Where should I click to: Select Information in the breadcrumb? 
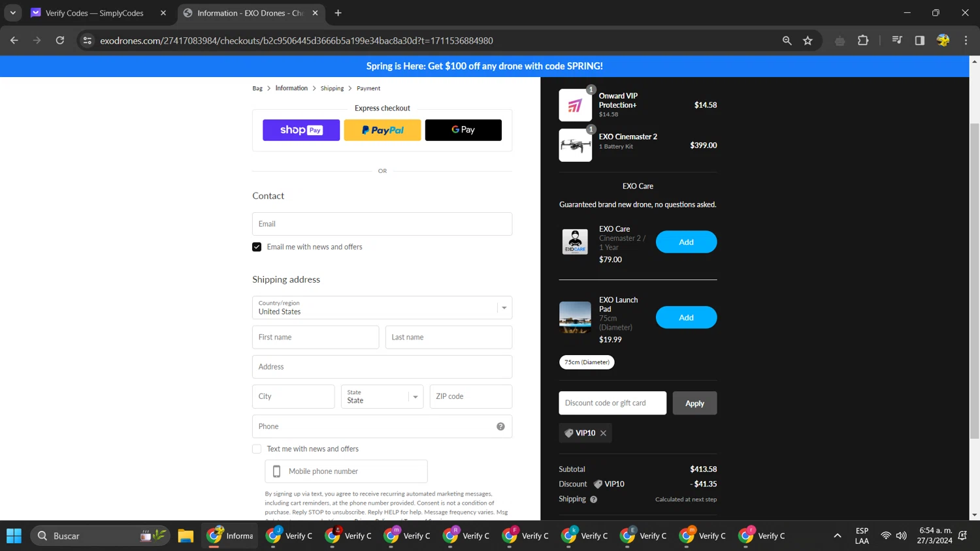point(291,88)
